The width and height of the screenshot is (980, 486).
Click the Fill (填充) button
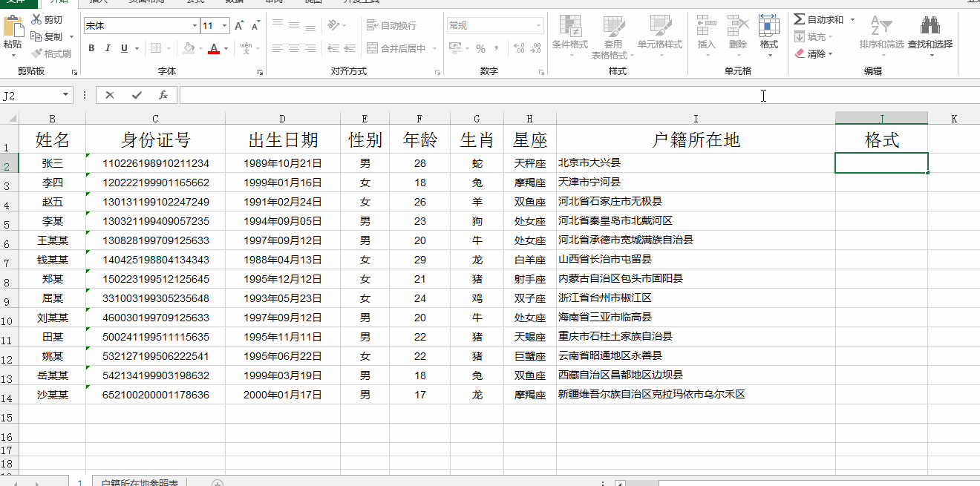click(x=809, y=36)
